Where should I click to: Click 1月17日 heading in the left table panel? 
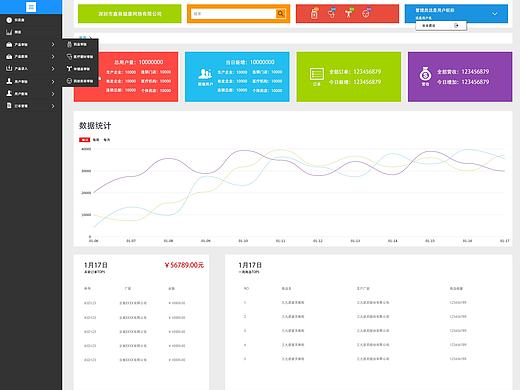tap(96, 265)
